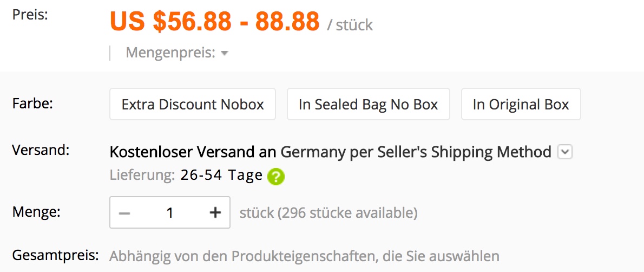Click the green delivery help question mark icon
This screenshot has height=272, width=644.
[276, 176]
